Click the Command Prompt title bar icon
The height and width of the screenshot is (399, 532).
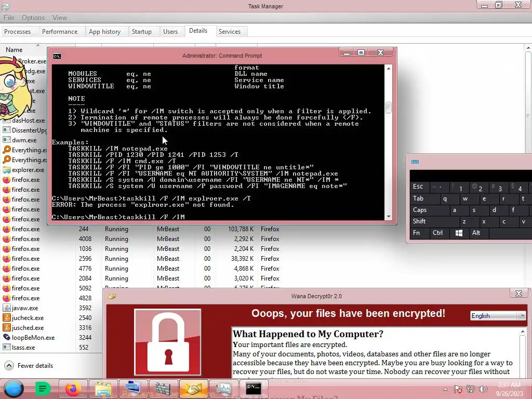click(57, 56)
